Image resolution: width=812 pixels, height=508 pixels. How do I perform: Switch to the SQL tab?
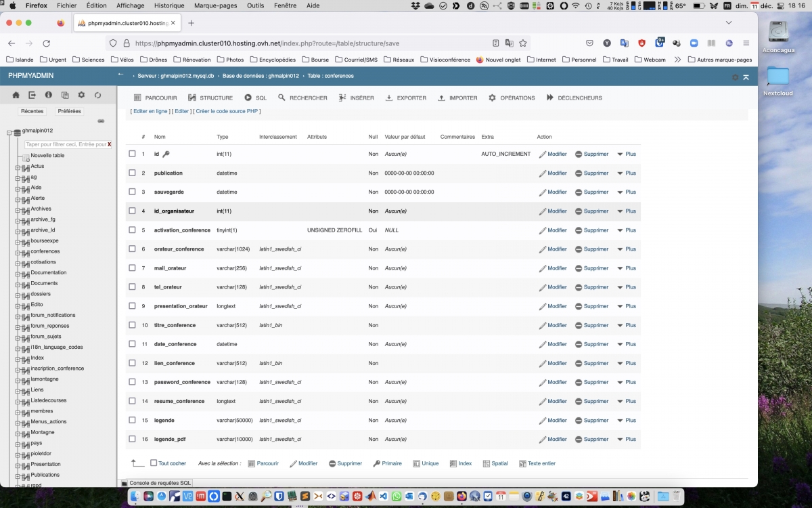tap(255, 98)
